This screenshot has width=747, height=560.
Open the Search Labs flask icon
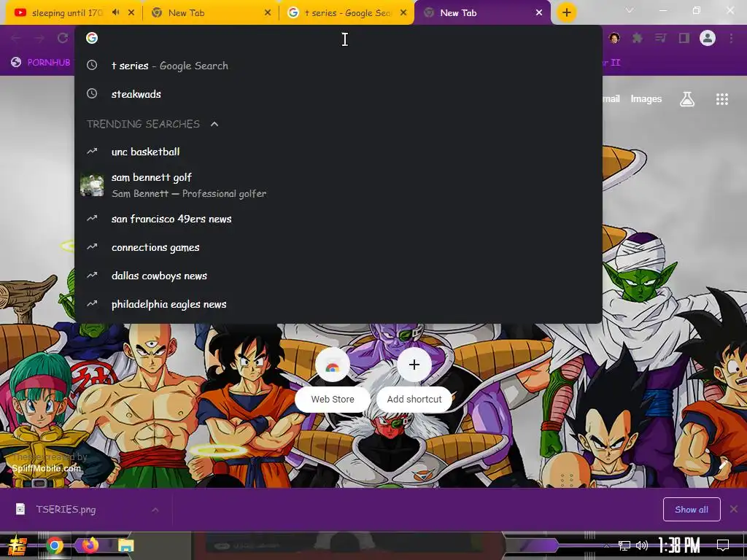686,99
